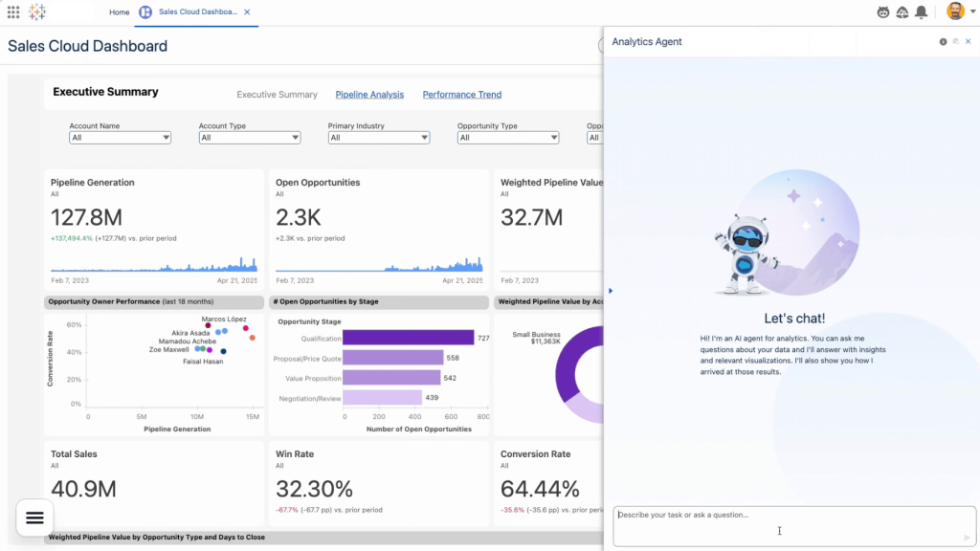
Task: Open the Account Type filter dropdown
Action: 249,137
